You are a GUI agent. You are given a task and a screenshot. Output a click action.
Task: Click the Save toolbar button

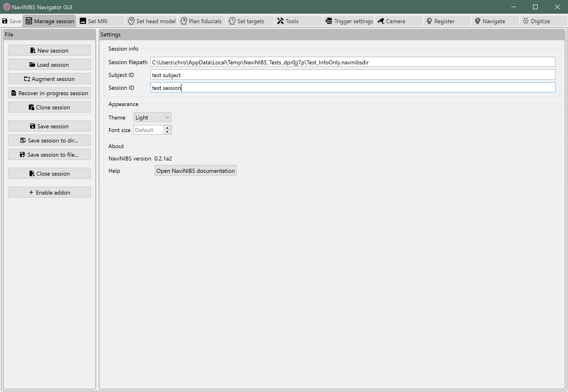(12, 21)
